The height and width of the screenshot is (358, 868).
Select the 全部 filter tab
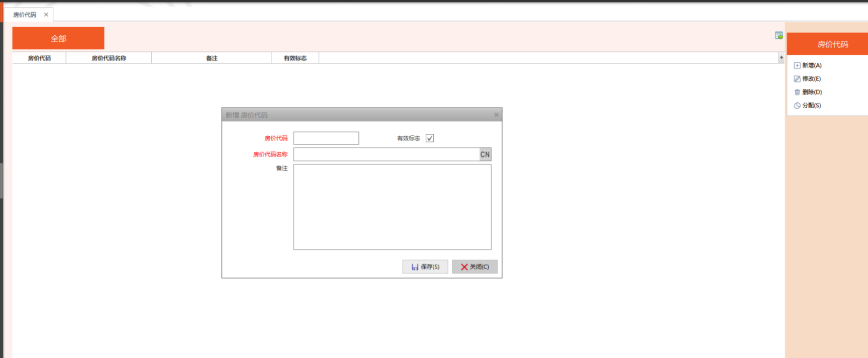(x=58, y=38)
